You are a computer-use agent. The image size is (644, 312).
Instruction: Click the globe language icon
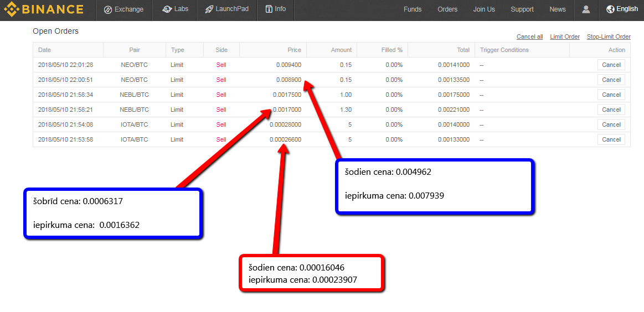[610, 9]
